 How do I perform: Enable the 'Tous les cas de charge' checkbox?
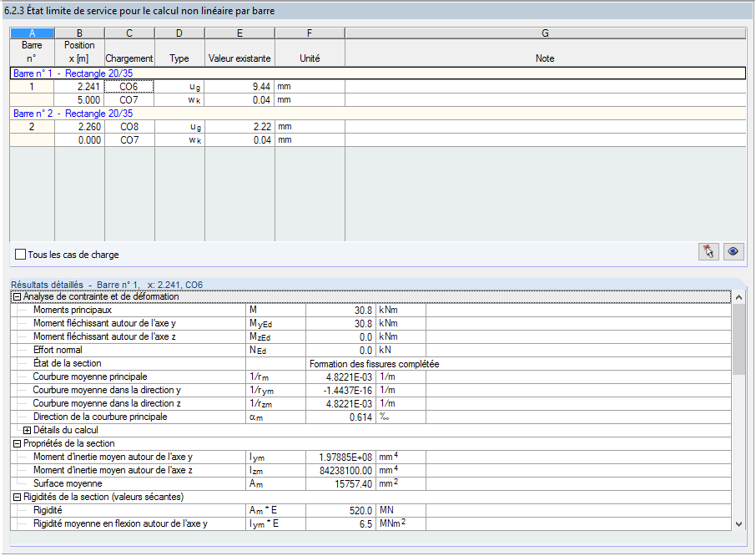(x=20, y=255)
